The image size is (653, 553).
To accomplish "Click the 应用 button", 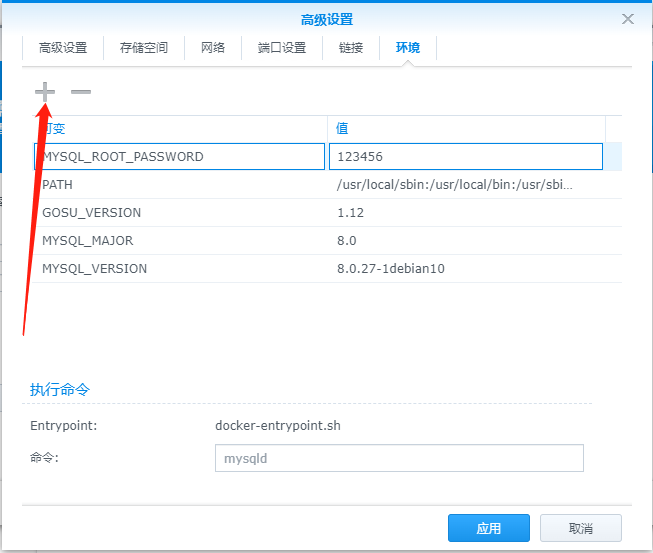I will pos(489,528).
